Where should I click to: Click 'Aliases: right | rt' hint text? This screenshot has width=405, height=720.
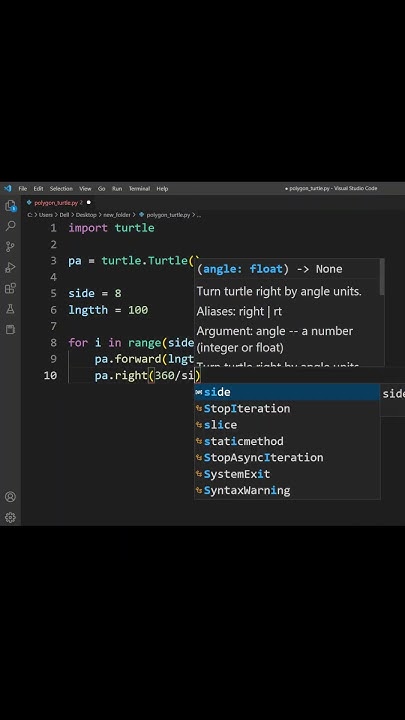click(239, 311)
